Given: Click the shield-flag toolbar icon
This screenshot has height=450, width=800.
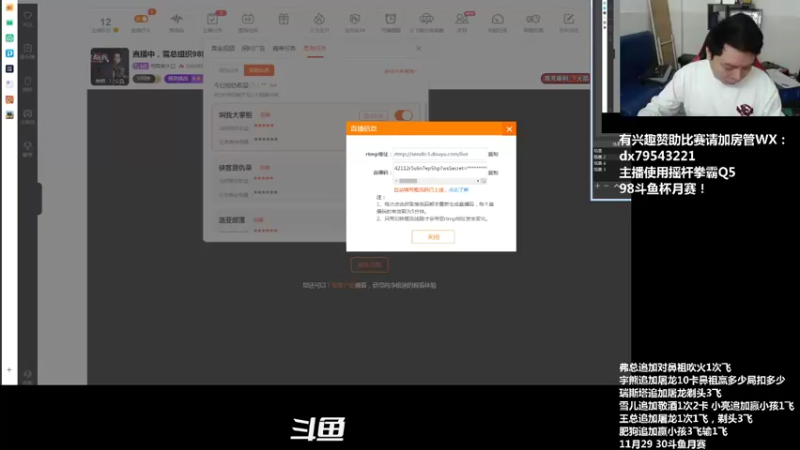Looking at the screenshot, I should tap(355, 19).
